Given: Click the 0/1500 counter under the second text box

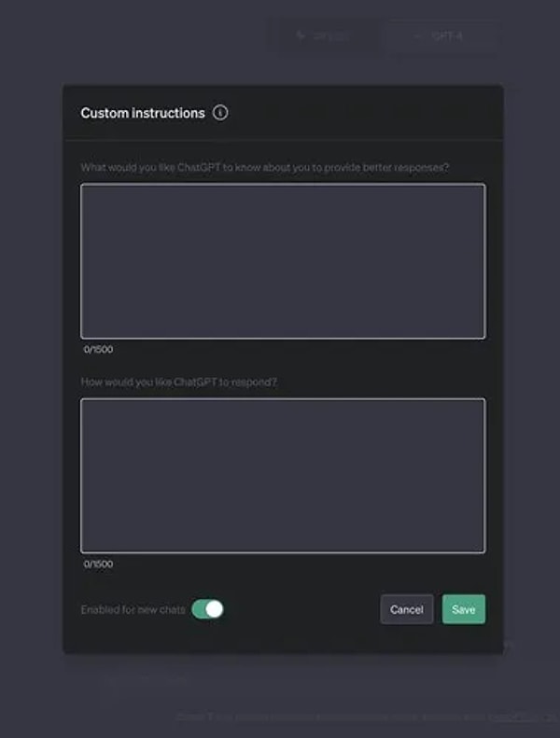Looking at the screenshot, I should click(x=98, y=564).
